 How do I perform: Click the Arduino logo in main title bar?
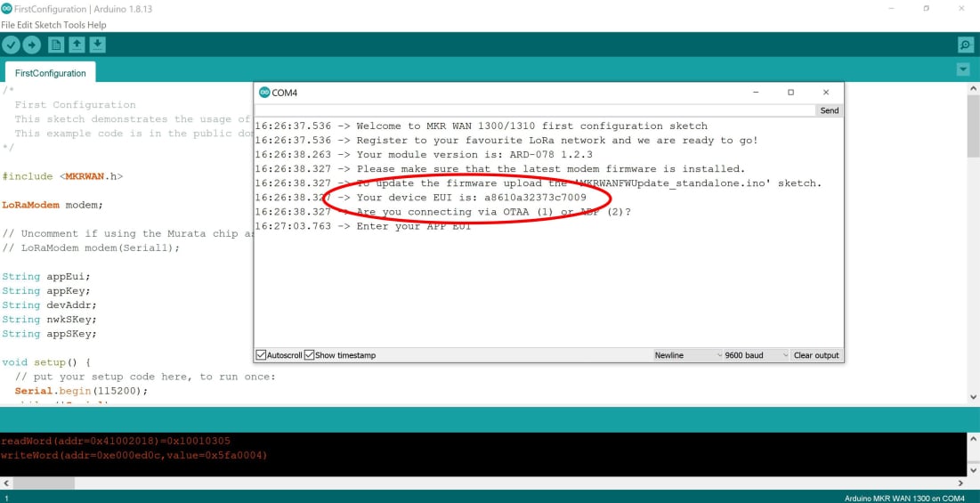click(6, 9)
